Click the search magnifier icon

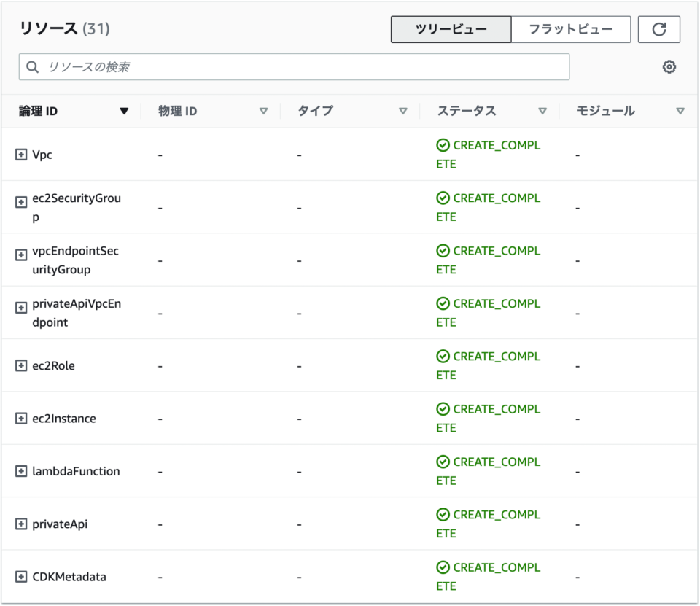(32, 67)
